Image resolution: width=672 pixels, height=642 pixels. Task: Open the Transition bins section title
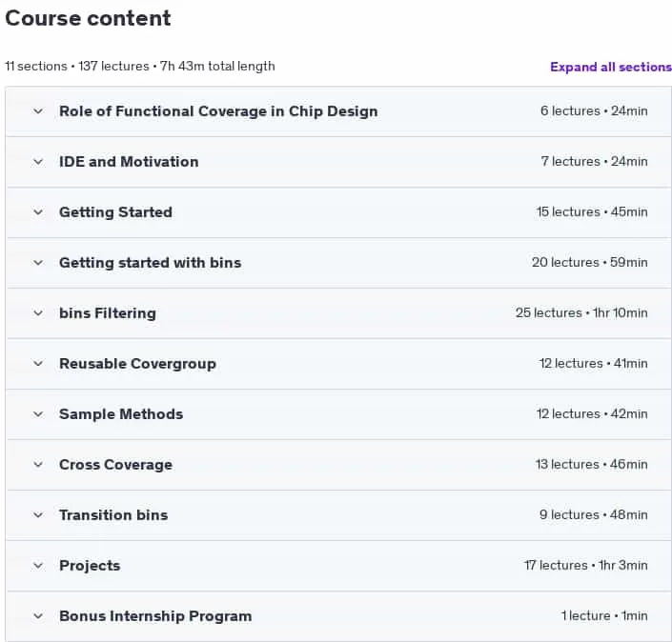(113, 514)
